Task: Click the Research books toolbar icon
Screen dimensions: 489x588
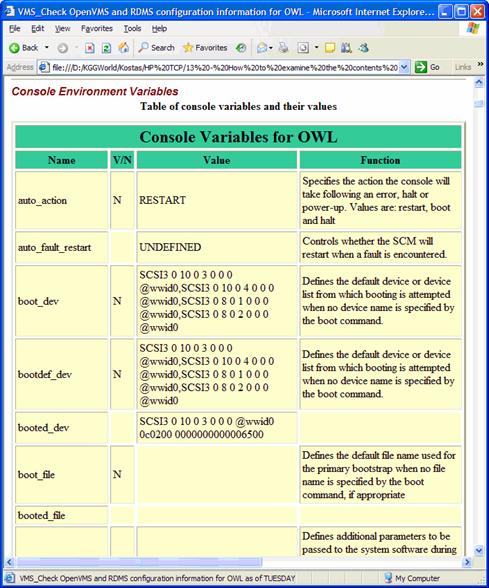Action: (346, 48)
